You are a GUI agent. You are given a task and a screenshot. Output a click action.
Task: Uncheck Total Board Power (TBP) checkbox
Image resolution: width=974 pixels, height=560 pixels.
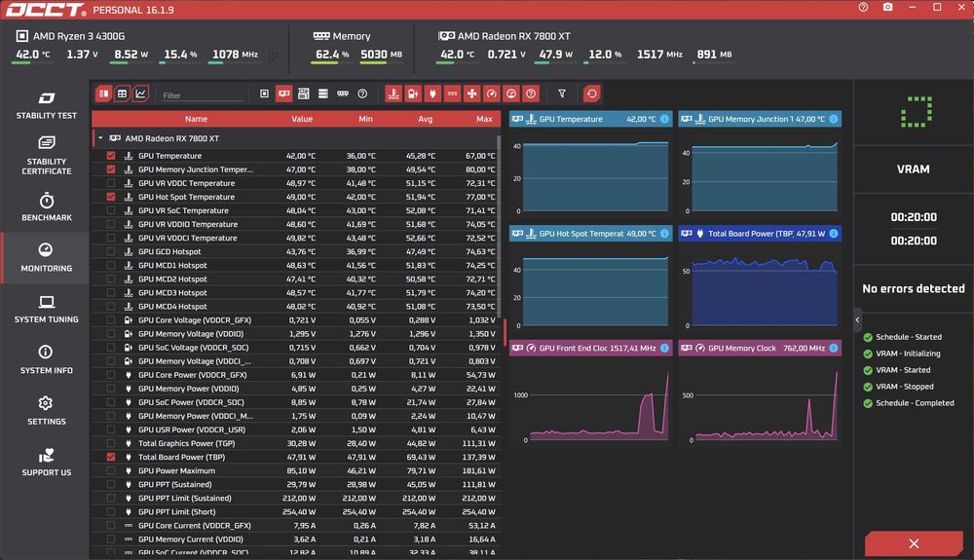coord(111,457)
